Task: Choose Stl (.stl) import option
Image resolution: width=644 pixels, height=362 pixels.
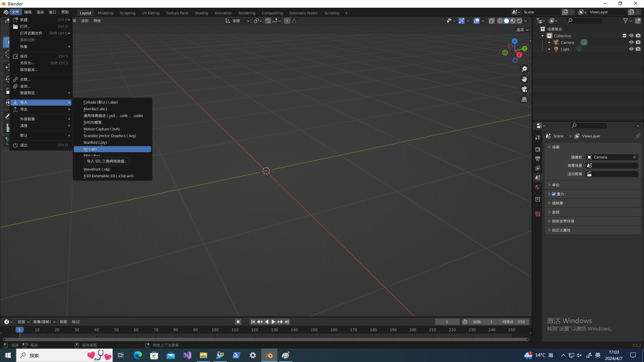Action: pos(112,149)
